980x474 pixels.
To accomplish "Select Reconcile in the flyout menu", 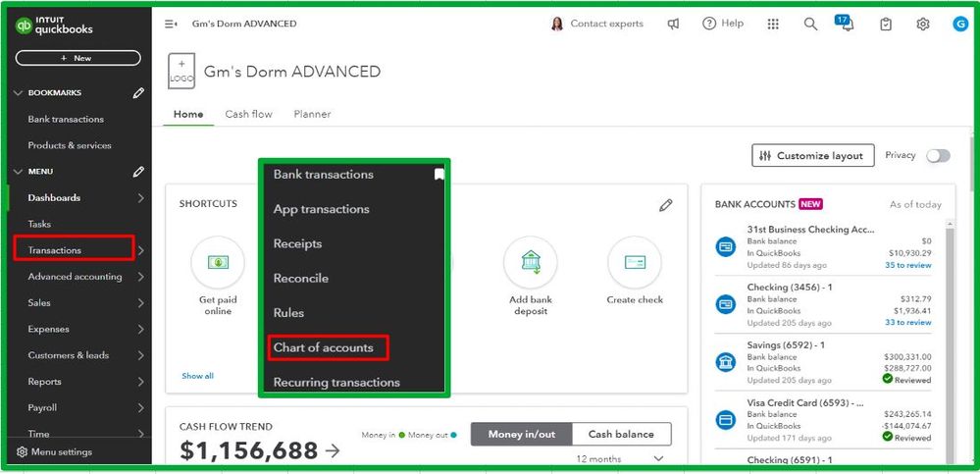I will [x=300, y=279].
